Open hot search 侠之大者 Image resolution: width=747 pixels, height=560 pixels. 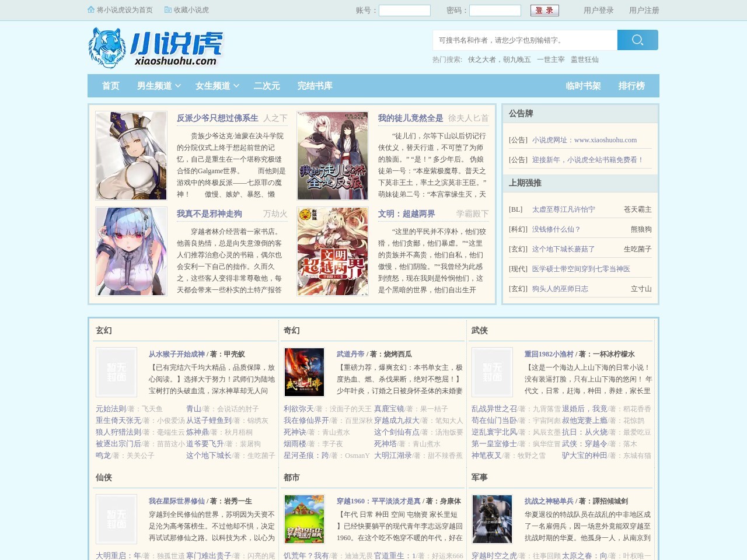(x=480, y=60)
